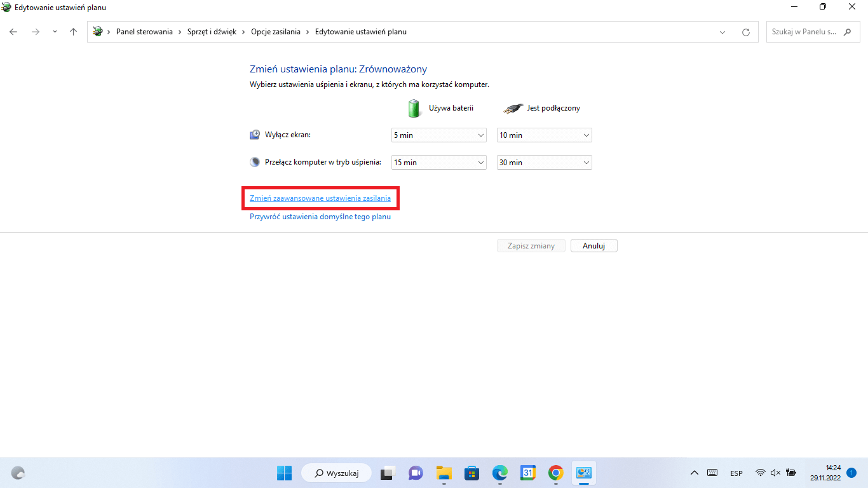Click the 'Anuluj' button
The width and height of the screenshot is (868, 488).
594,246
